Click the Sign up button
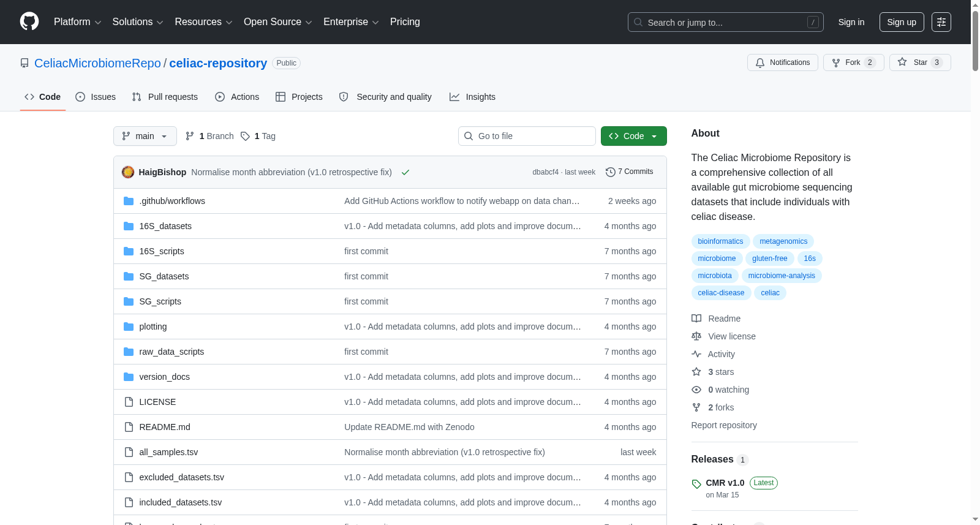This screenshot has height=525, width=980. [x=902, y=22]
